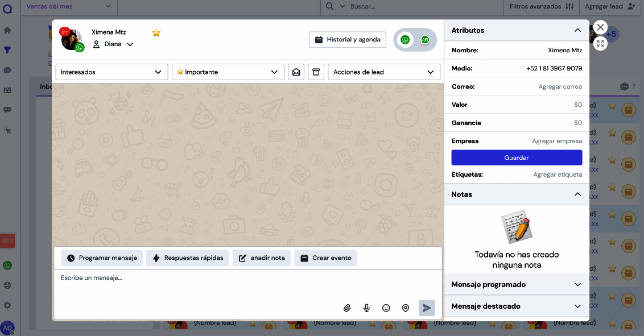
Task: Expand the Interesados pipeline stage dropdown
Action: 112,72
